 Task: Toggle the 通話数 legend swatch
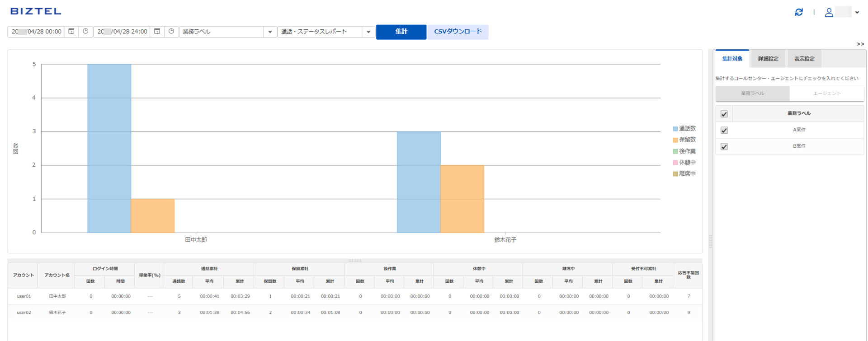(x=675, y=129)
